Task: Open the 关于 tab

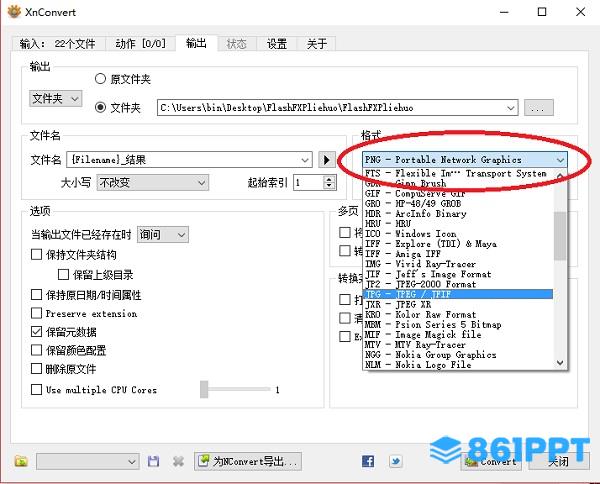Action: pyautogui.click(x=317, y=44)
